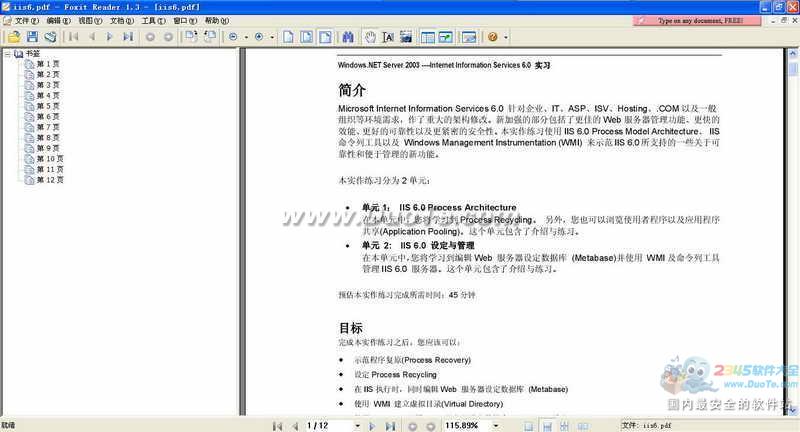Click next page arrow in top toolbar
The height and width of the screenshot is (432, 800).
pyautogui.click(x=109, y=37)
